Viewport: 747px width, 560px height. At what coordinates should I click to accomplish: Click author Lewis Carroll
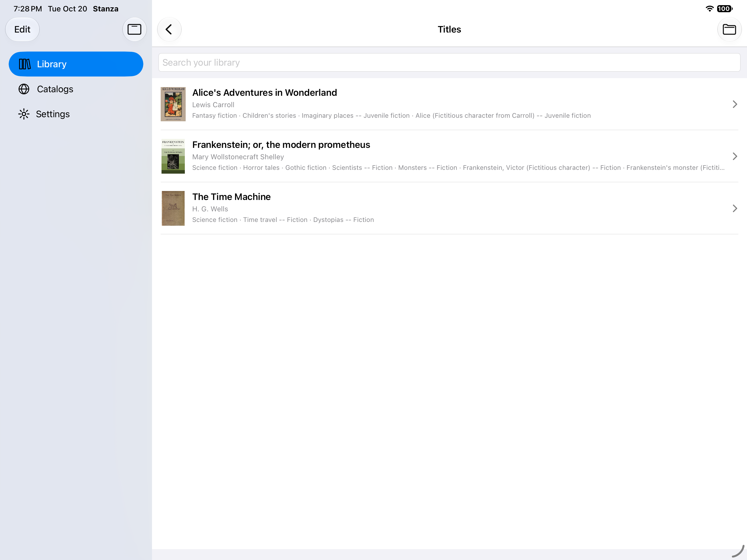point(213,105)
